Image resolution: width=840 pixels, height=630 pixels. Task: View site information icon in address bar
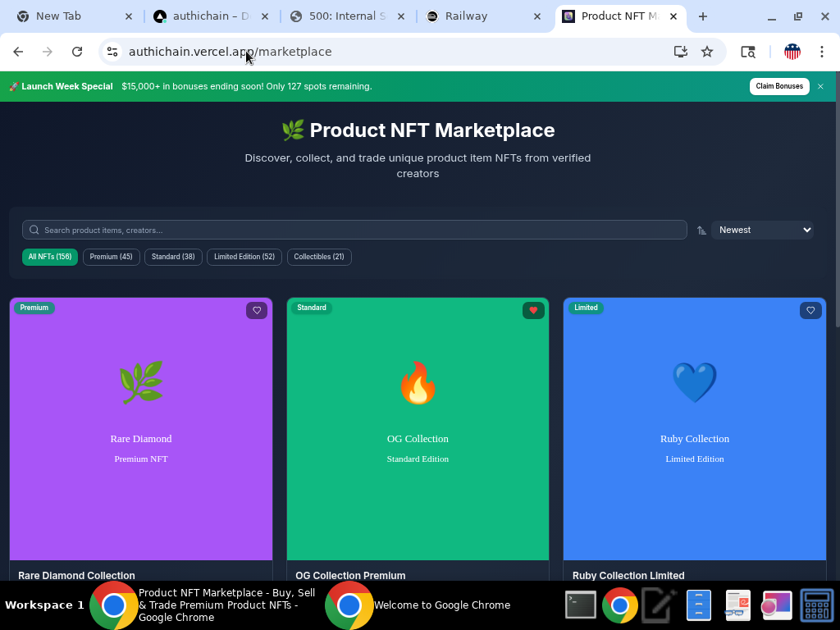(x=112, y=52)
